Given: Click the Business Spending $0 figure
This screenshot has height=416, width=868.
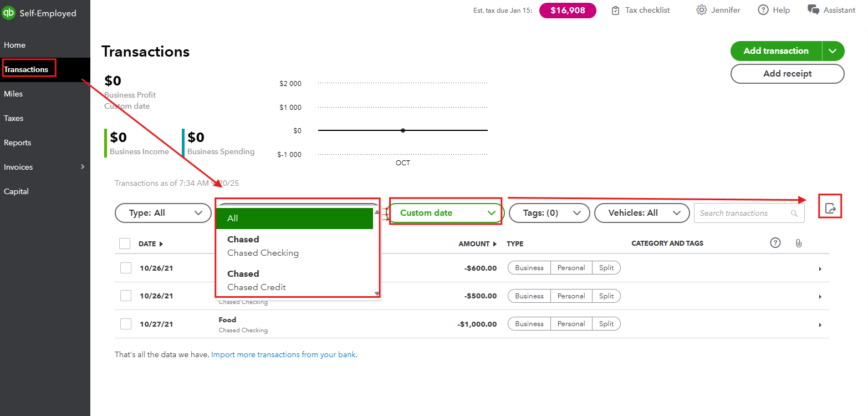Looking at the screenshot, I should pyautogui.click(x=196, y=137).
